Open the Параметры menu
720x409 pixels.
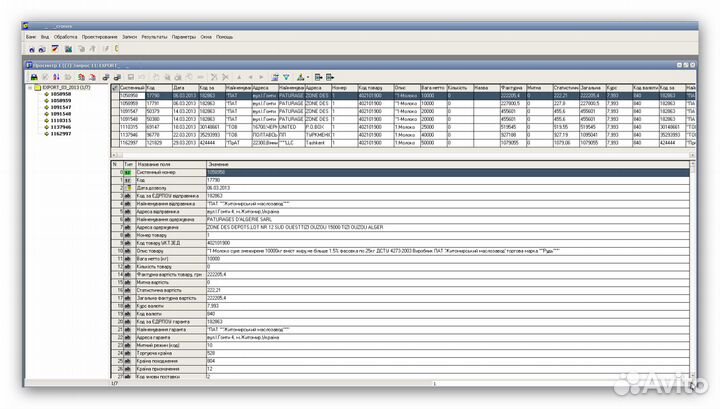pyautogui.click(x=184, y=37)
